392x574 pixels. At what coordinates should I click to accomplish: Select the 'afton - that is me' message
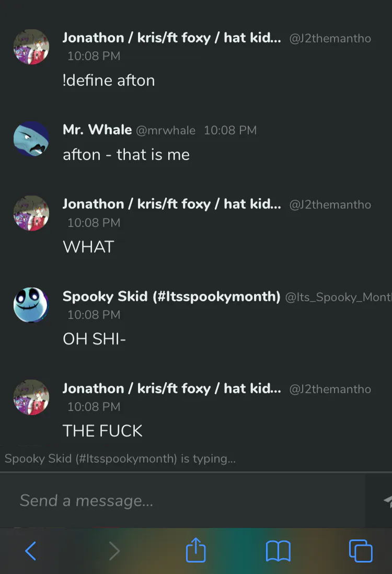126,155
